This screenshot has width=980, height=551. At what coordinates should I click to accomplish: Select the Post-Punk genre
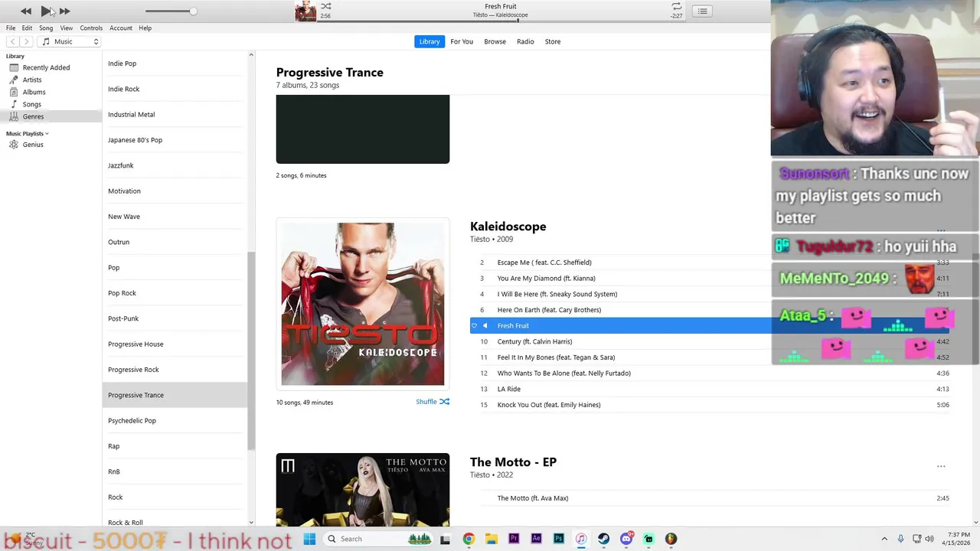[x=123, y=318]
